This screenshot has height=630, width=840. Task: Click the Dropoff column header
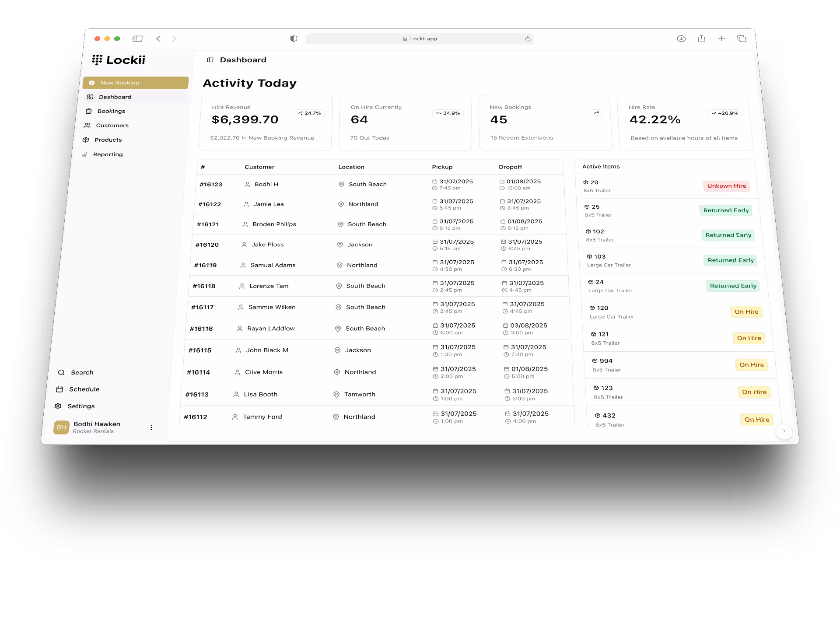coord(511,167)
